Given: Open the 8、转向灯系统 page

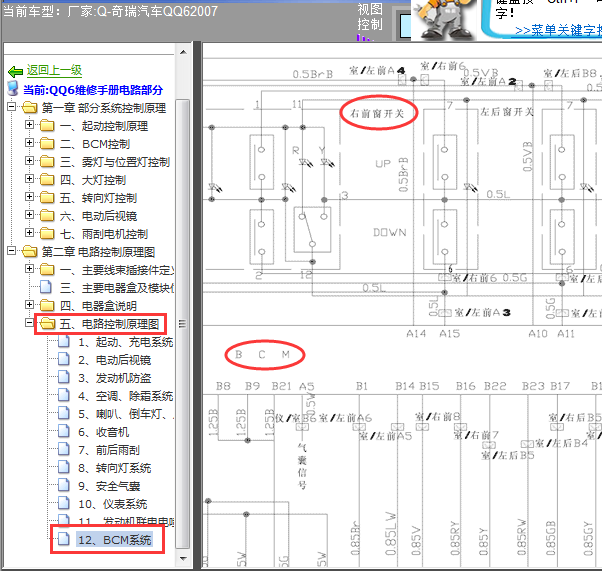Looking at the screenshot, I should point(114,468).
